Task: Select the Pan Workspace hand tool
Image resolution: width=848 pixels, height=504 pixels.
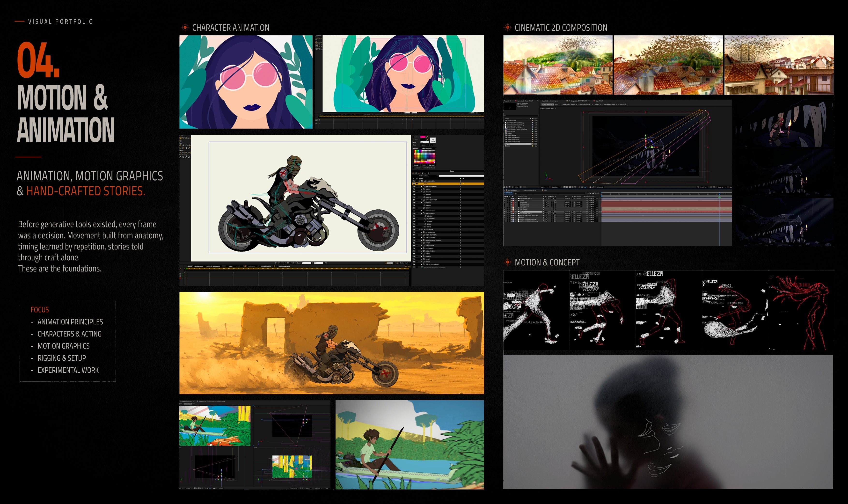Action: coord(181,157)
